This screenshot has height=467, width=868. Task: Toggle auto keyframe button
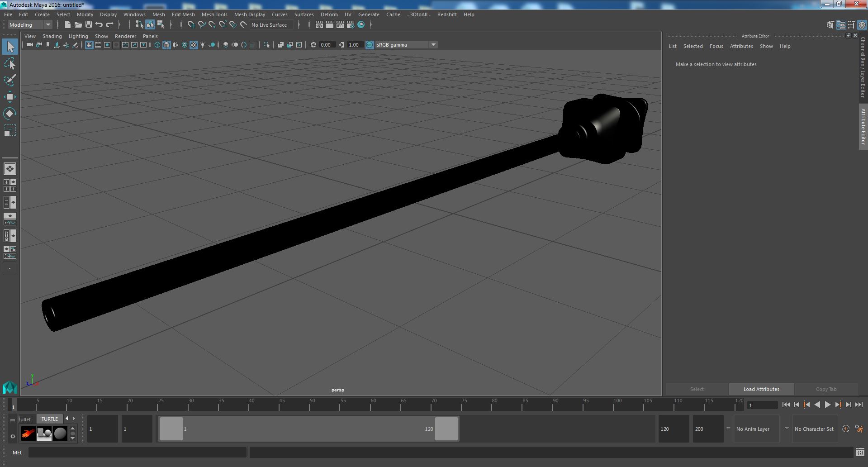(x=846, y=429)
